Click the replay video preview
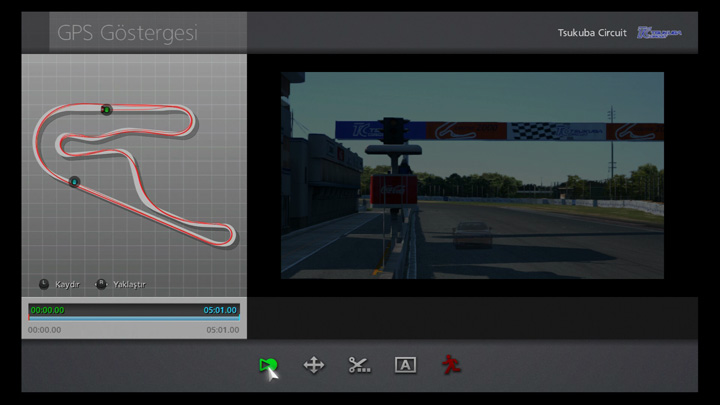 [x=472, y=175]
